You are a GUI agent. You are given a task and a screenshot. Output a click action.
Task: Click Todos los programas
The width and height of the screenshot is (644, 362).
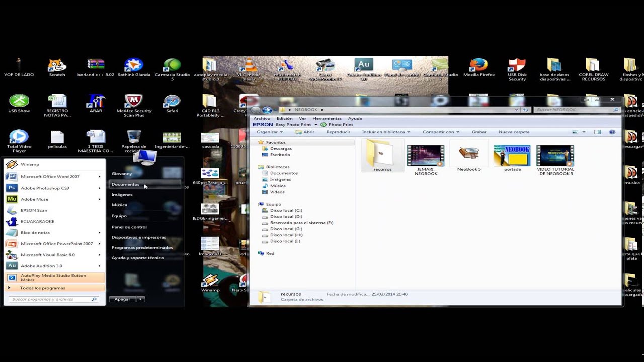54,288
